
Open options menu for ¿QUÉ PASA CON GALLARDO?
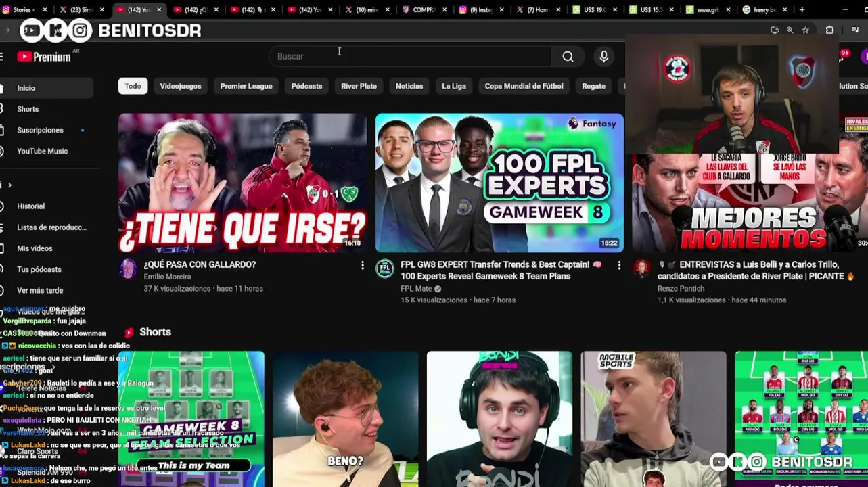point(362,266)
